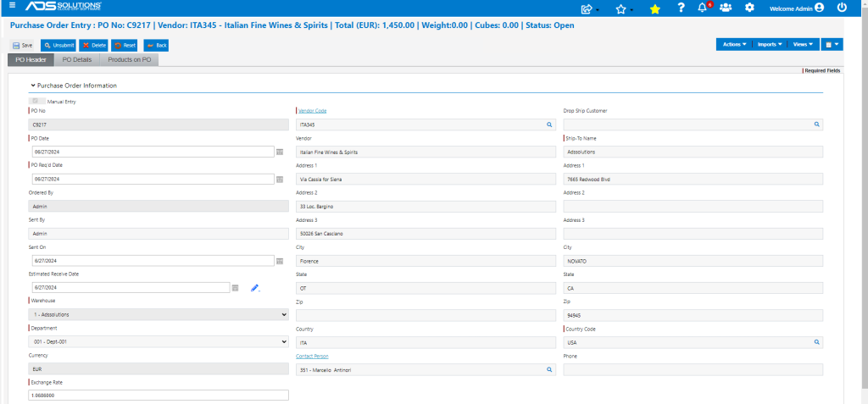868x404 pixels.
Task: Click the Ship-To Name Adssolutions field
Action: point(693,152)
